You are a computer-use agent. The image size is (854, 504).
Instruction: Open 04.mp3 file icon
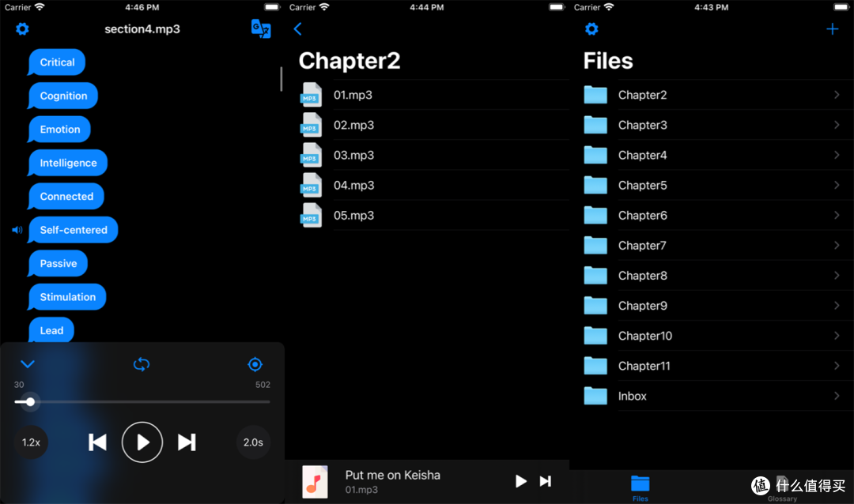[311, 185]
